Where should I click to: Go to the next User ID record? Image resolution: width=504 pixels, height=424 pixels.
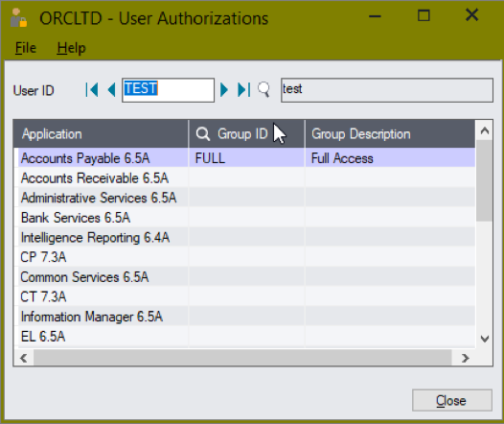coord(224,90)
